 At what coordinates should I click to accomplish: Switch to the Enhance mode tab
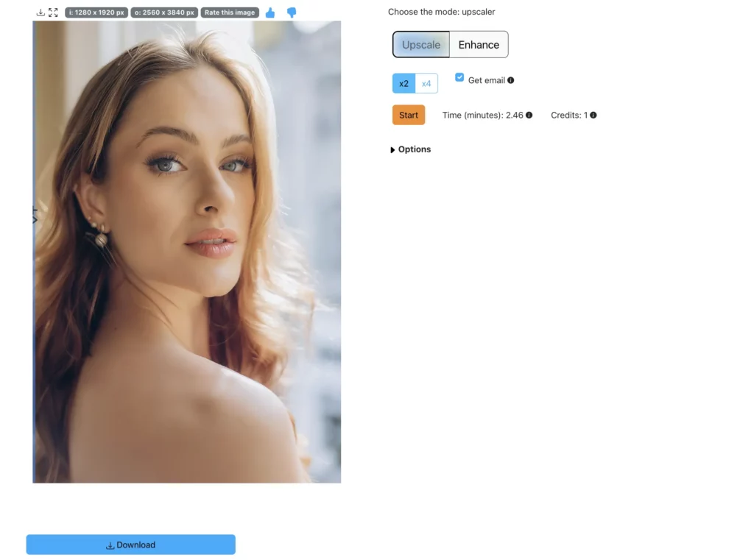pyautogui.click(x=479, y=45)
